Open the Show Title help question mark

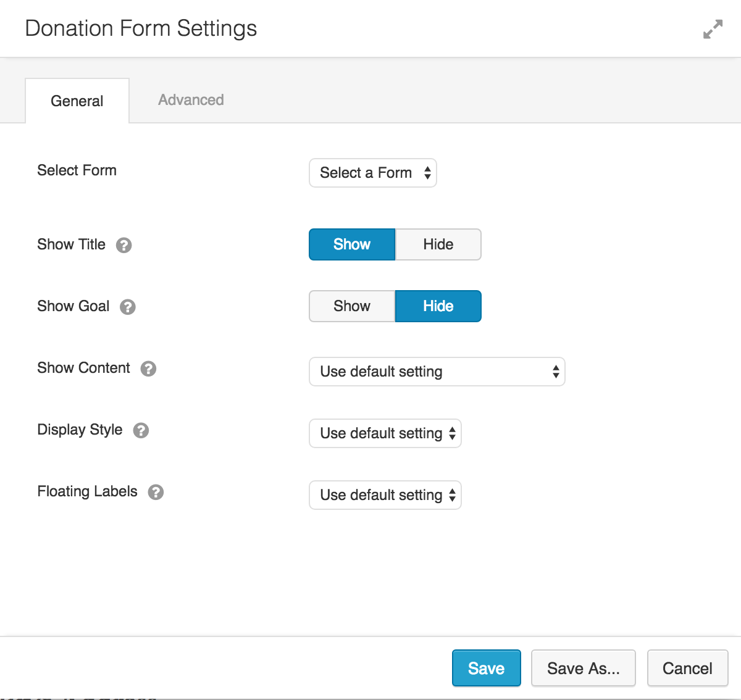(124, 245)
